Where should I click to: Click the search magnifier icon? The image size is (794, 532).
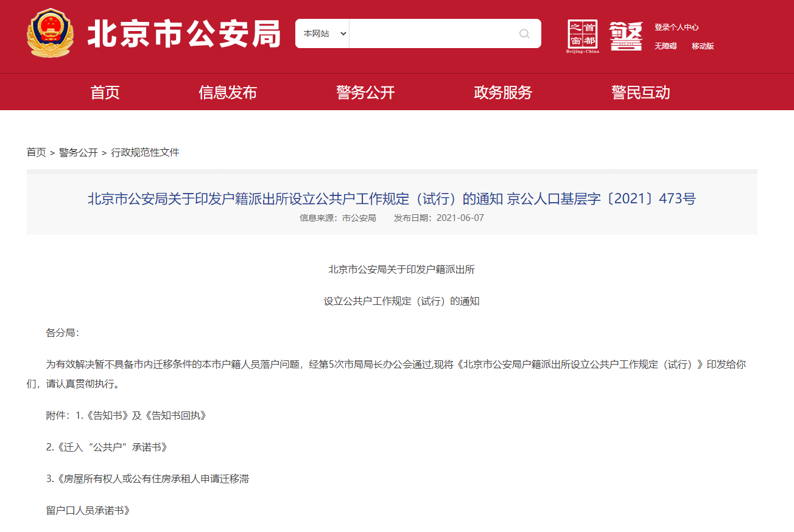524,33
